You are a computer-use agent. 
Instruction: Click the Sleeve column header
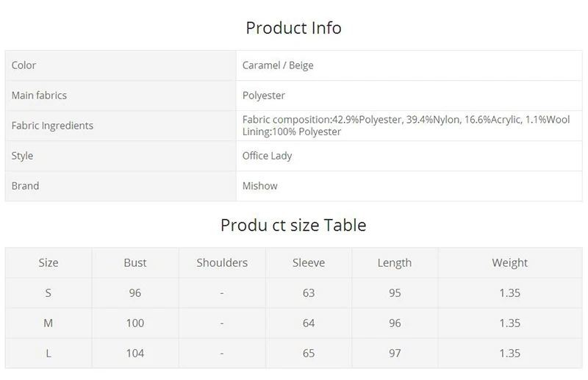click(x=309, y=262)
